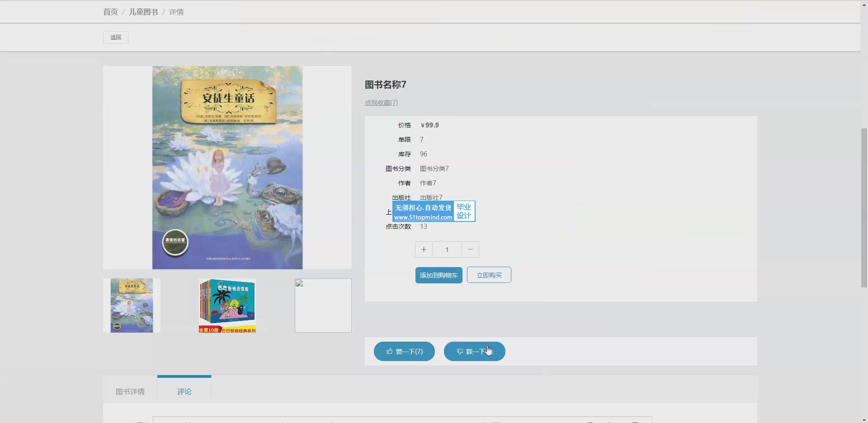Viewport: 868px width, 423px height.
Task: Click the page vertical scrollbar thumb
Action: pyautogui.click(x=864, y=208)
